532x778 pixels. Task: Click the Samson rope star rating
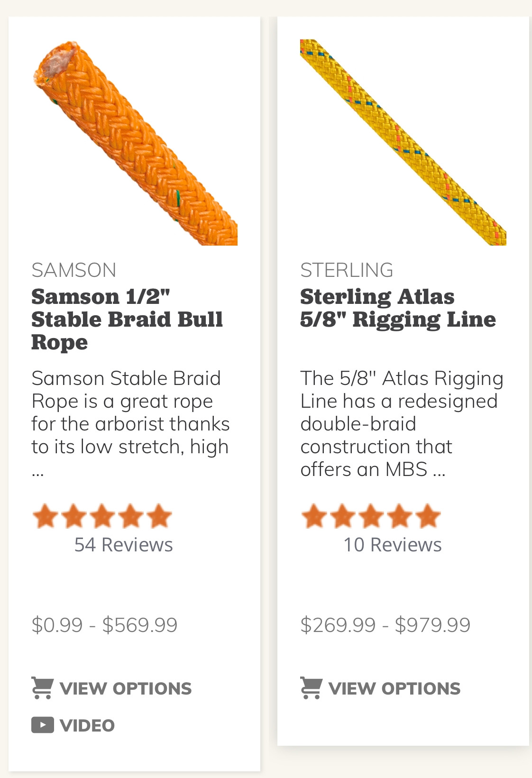pos(102,517)
